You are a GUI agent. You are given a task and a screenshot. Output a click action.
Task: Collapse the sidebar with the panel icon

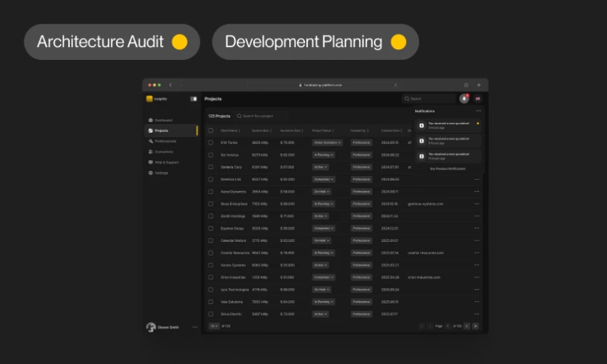pyautogui.click(x=193, y=99)
